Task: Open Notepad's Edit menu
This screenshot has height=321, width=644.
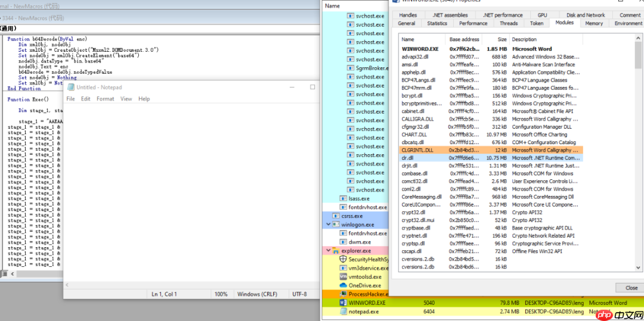Action: (85, 99)
